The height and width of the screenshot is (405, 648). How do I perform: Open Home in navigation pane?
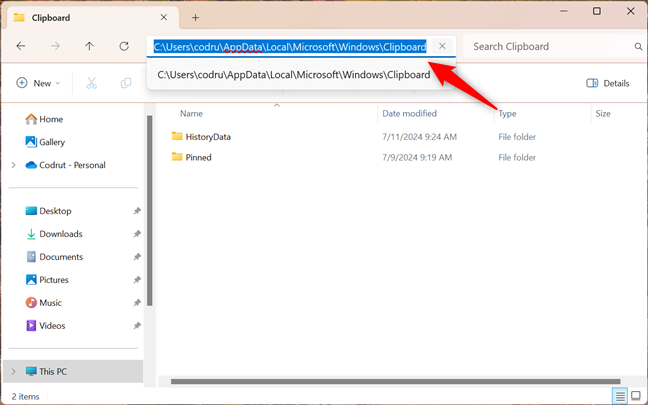tap(44, 119)
